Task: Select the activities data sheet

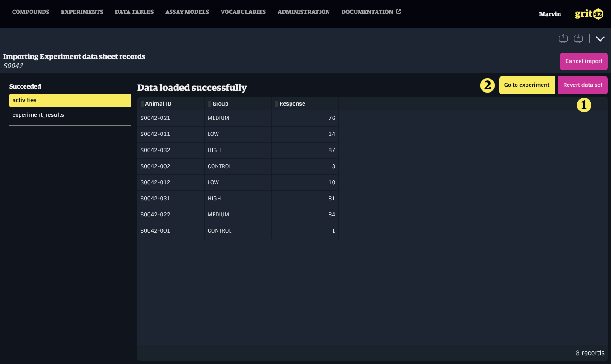Action: pos(70,100)
